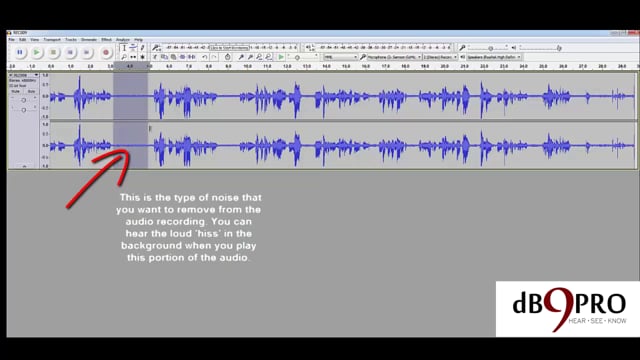This screenshot has width=640, height=360.
Task: Select the Selection (I-beam) tool
Action: (x=124, y=48)
